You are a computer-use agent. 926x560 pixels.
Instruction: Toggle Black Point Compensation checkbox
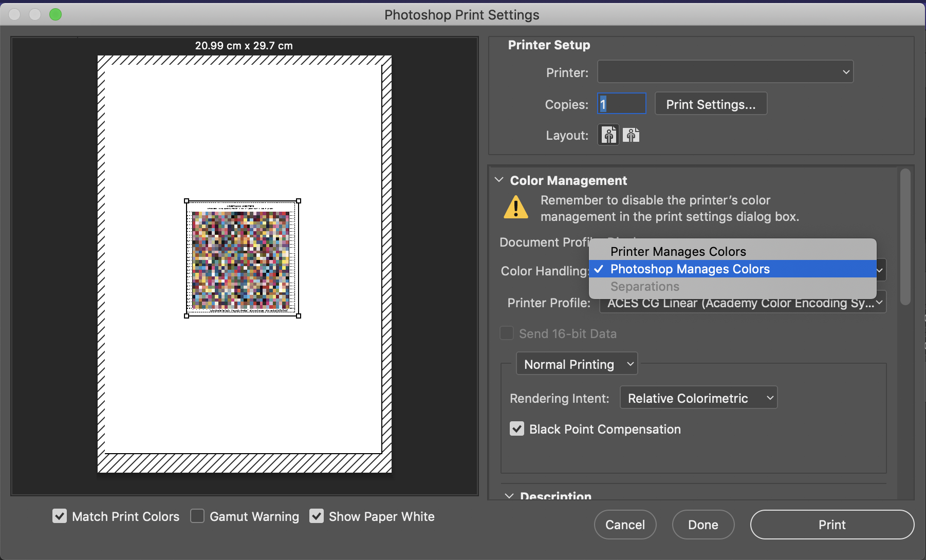point(517,428)
